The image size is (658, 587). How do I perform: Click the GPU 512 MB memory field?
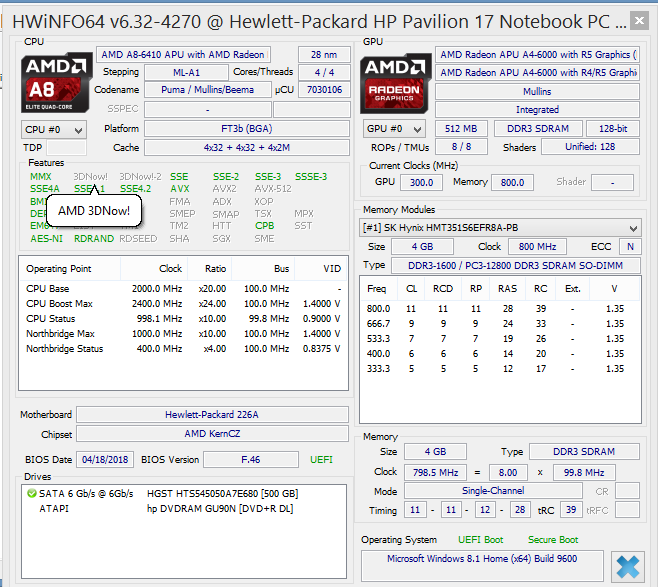tap(461, 129)
